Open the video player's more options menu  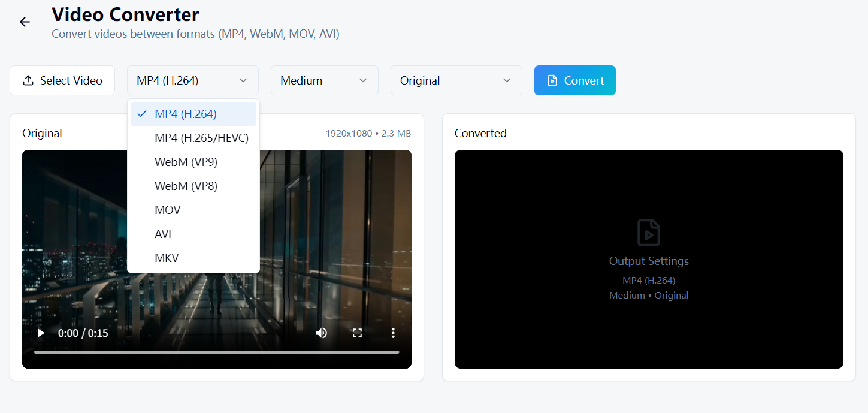click(394, 333)
